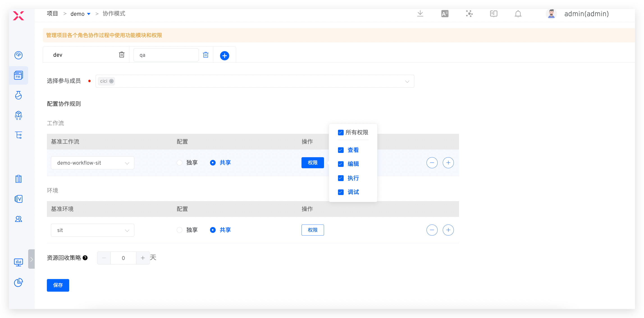
Task: Open the language translation icon
Action: [445, 14]
